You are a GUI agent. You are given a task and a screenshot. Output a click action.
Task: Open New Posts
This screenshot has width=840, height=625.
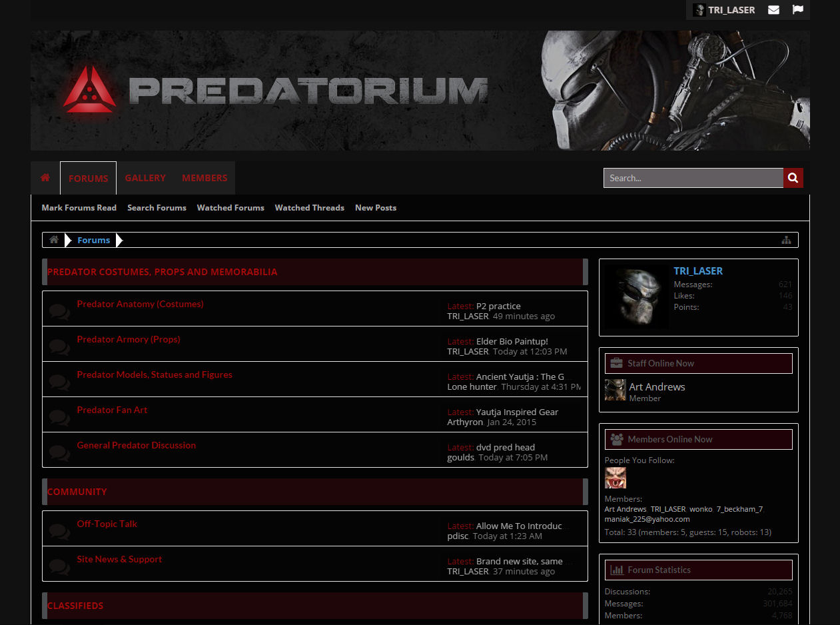tap(376, 208)
